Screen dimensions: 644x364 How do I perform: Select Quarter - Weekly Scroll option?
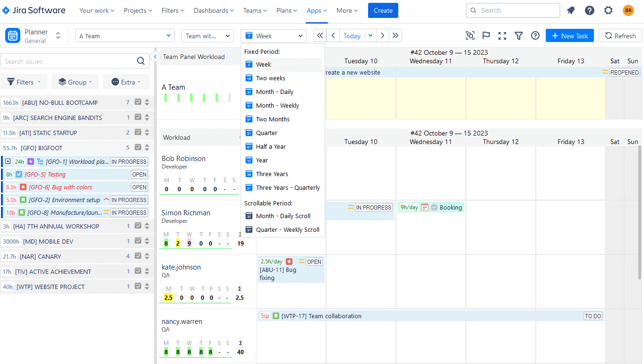(283, 230)
